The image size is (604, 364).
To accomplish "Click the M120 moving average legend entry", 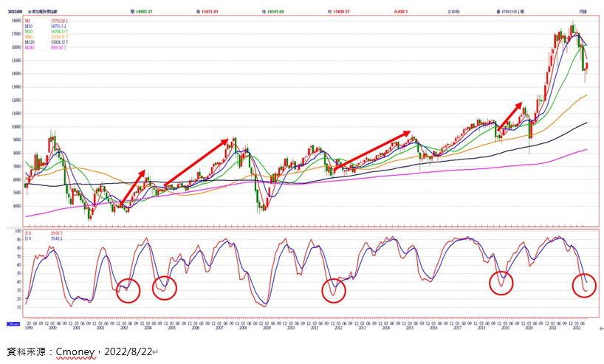I will 31,41.
